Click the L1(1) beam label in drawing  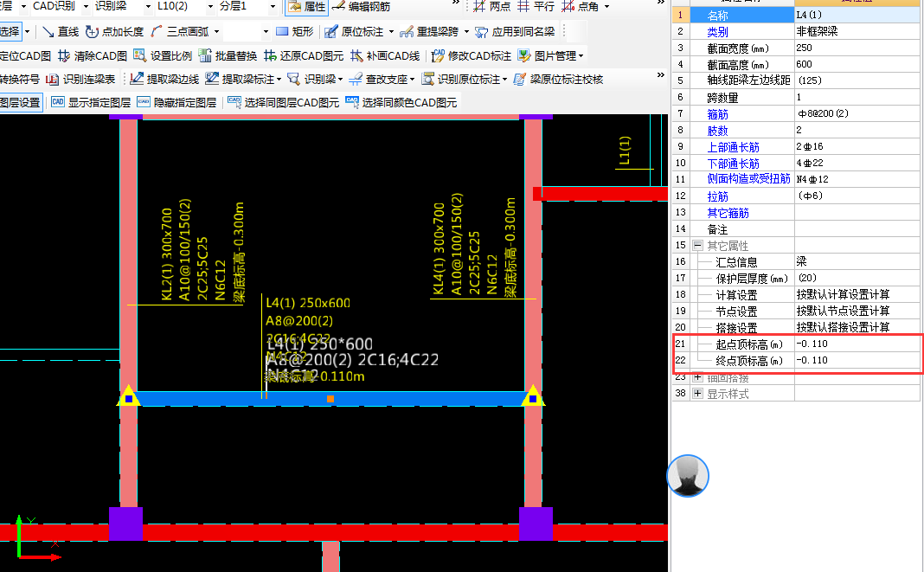pyautogui.click(x=625, y=151)
